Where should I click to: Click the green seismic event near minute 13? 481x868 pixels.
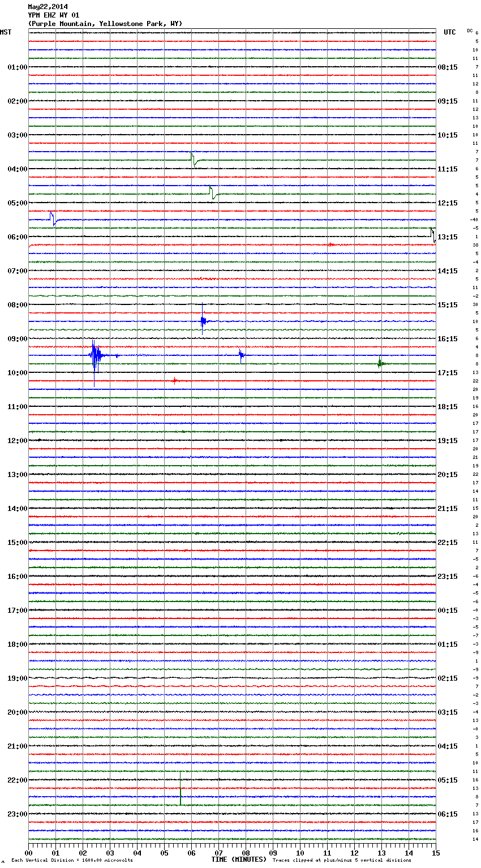pos(380,363)
